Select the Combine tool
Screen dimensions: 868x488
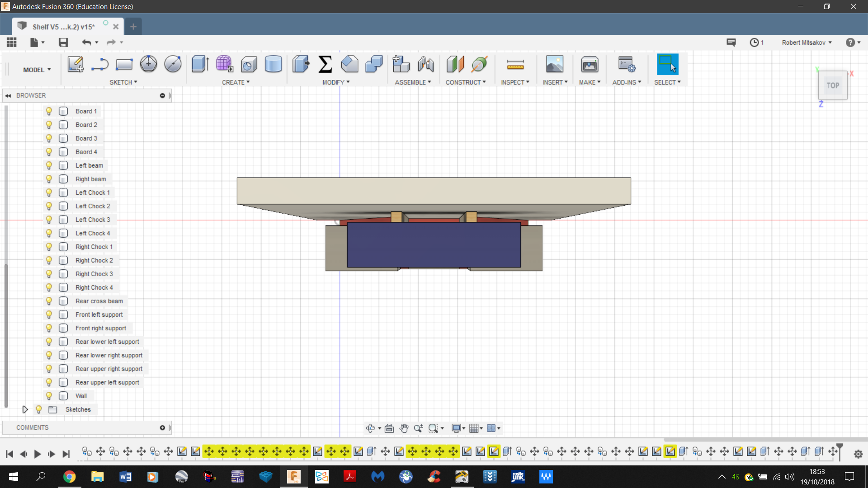374,64
